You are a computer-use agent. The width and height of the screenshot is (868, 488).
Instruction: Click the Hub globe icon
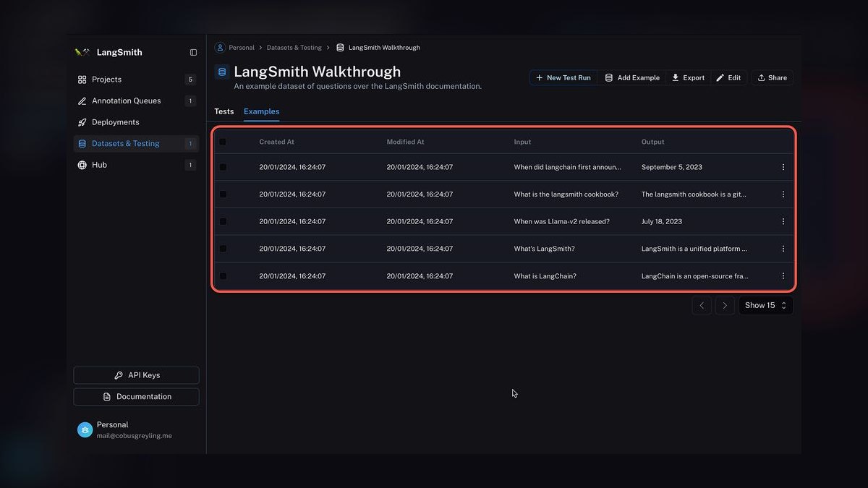point(82,165)
